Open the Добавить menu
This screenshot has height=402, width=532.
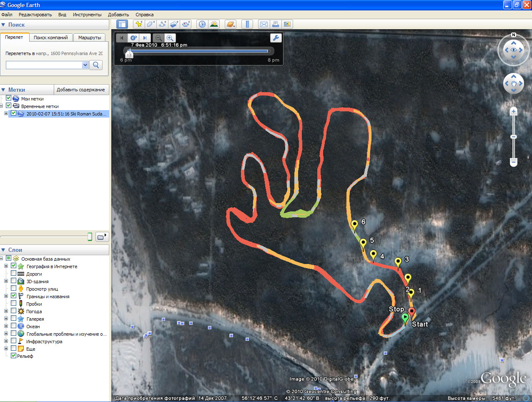pos(118,15)
